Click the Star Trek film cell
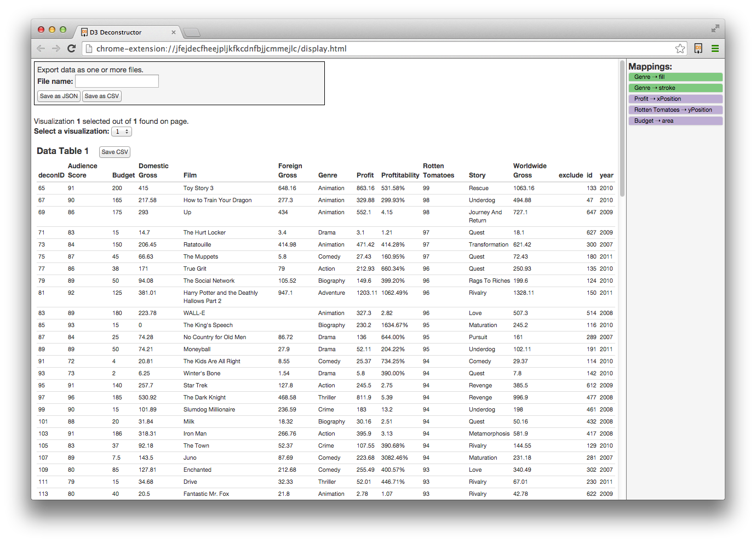 [196, 385]
